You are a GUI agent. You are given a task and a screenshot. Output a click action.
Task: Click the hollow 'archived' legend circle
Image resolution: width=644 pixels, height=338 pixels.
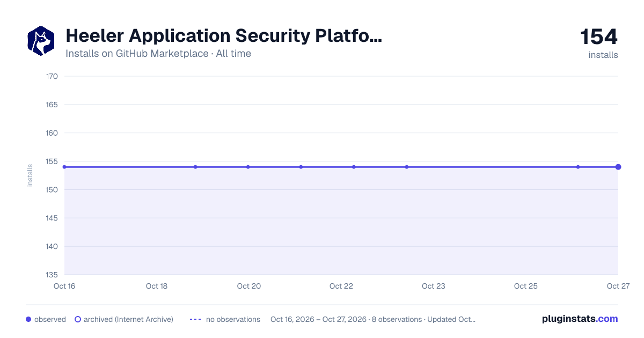78,319
